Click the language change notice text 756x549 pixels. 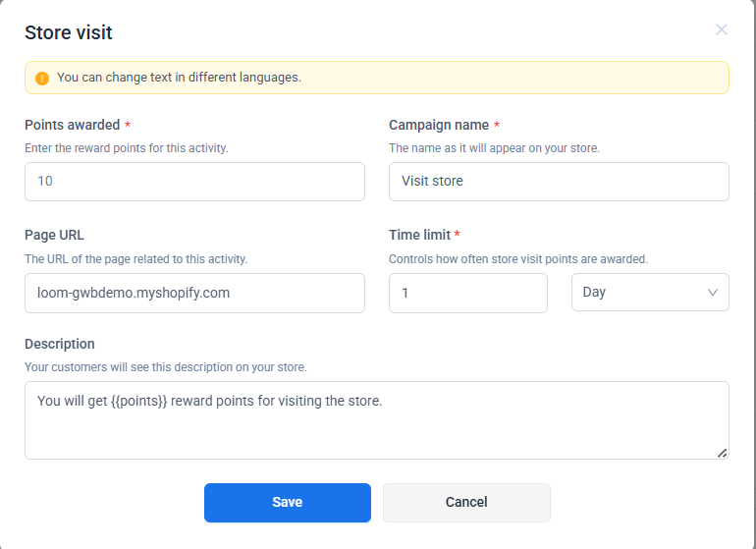179,78
